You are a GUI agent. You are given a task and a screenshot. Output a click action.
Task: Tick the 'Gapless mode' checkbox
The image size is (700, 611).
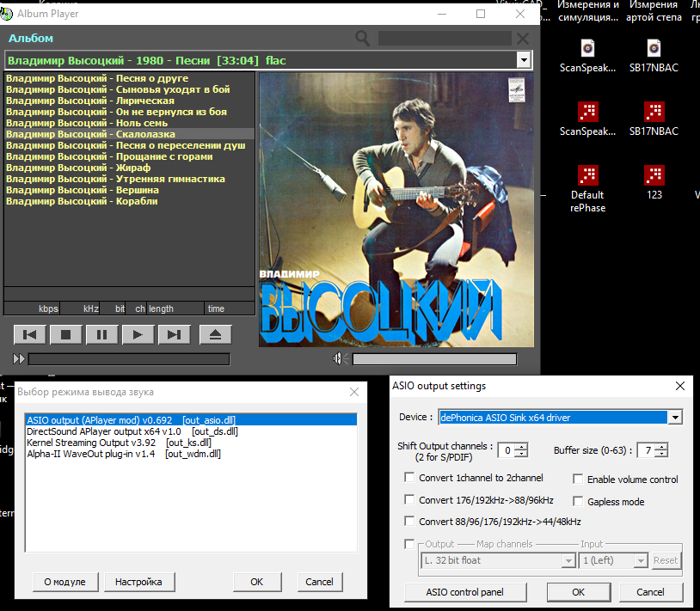578,502
